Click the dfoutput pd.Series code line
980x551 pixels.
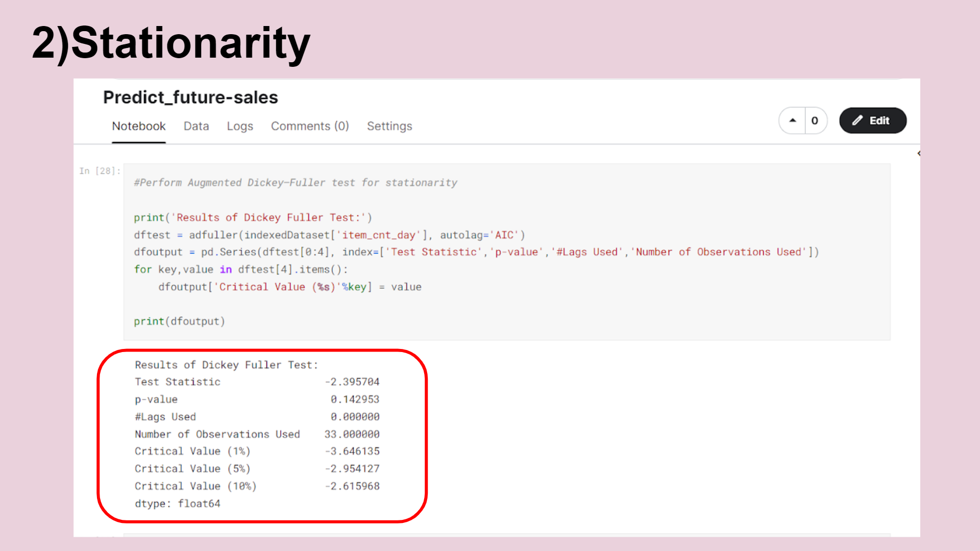(476, 252)
